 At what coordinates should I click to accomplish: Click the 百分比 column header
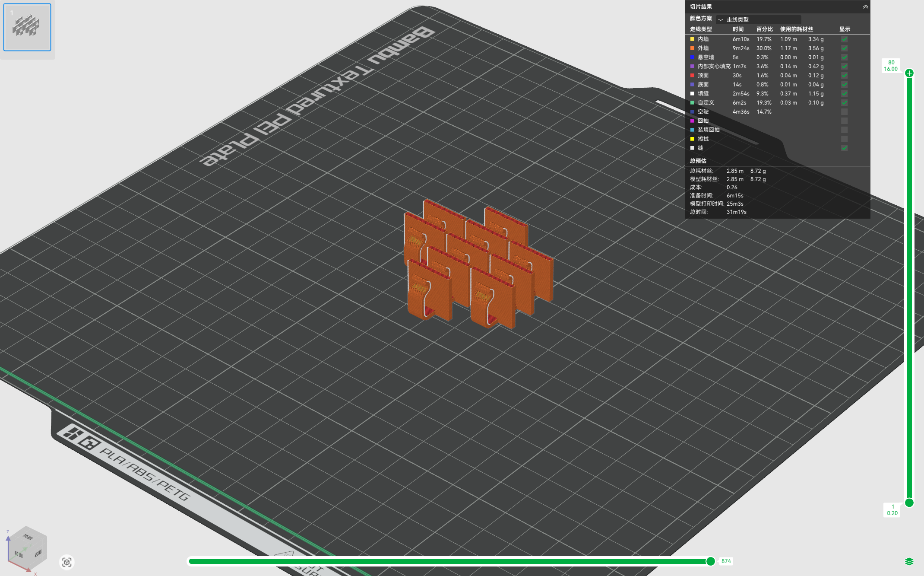[765, 29]
